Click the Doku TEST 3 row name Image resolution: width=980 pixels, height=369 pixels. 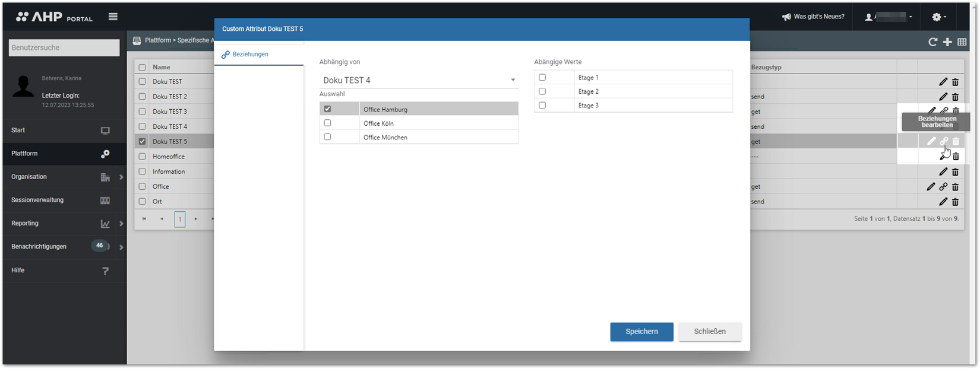click(x=170, y=112)
